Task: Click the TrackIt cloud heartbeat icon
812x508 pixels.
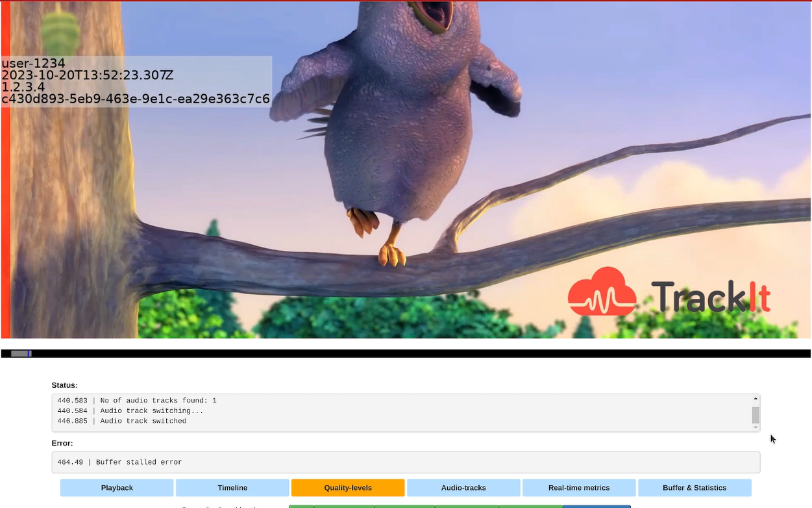Action: pos(604,291)
